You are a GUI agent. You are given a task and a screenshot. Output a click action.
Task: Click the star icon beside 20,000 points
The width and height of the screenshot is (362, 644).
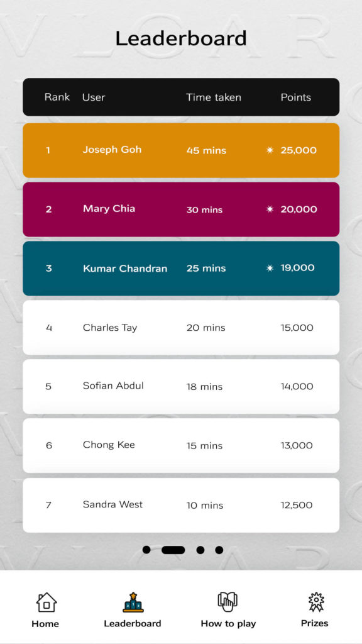270,209
